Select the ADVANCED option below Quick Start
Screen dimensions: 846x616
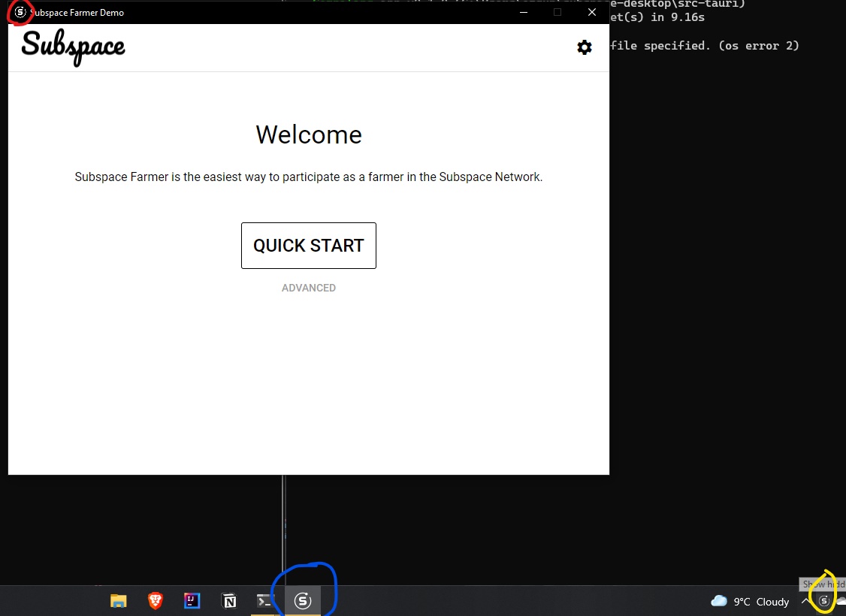[308, 288]
